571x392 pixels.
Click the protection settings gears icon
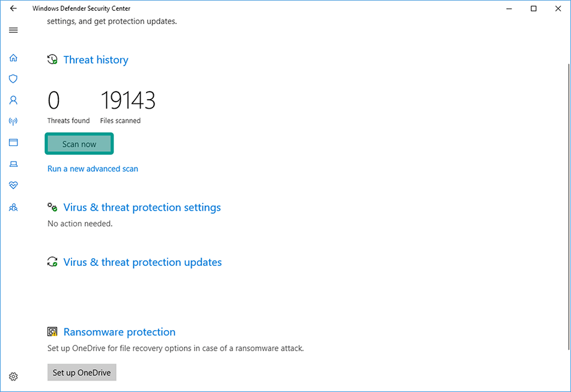[x=52, y=207]
